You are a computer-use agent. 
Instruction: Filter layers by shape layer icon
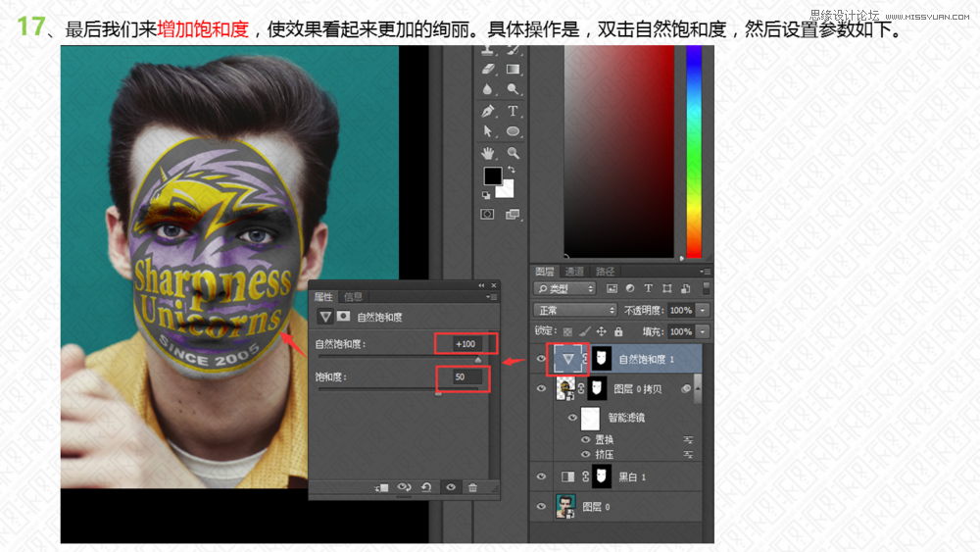[x=666, y=289]
